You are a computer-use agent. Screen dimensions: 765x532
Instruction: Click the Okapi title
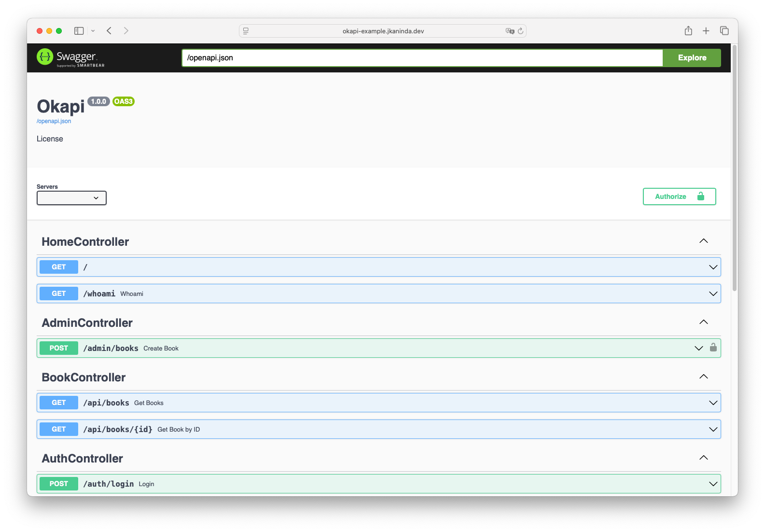(61, 106)
